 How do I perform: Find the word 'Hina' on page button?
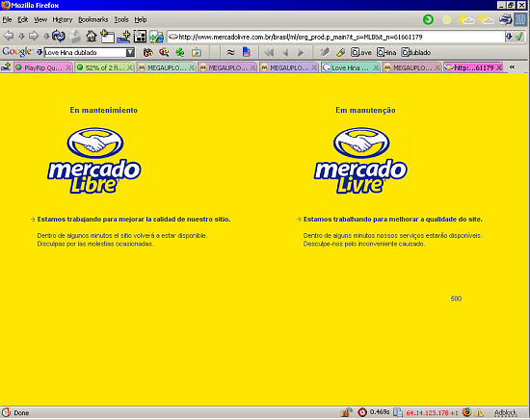point(386,52)
